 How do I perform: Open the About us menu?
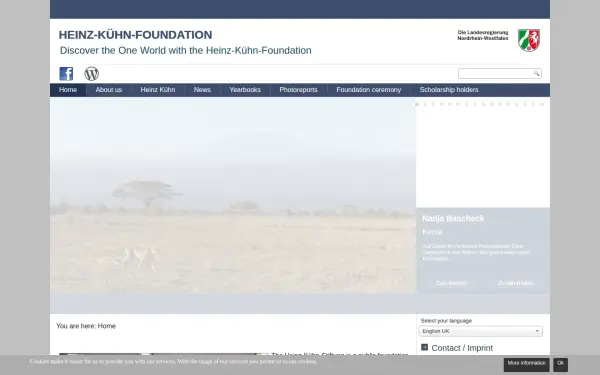109,90
